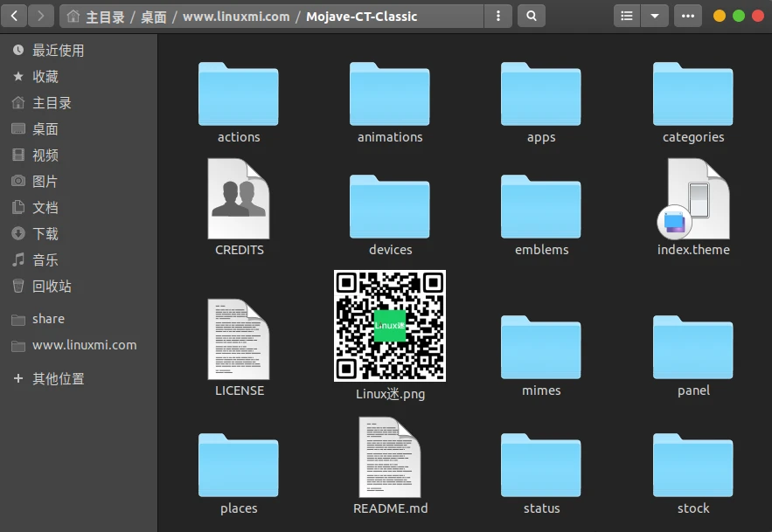This screenshot has height=532, width=772.
Task: Go forward with the right arrow button
Action: (40, 17)
